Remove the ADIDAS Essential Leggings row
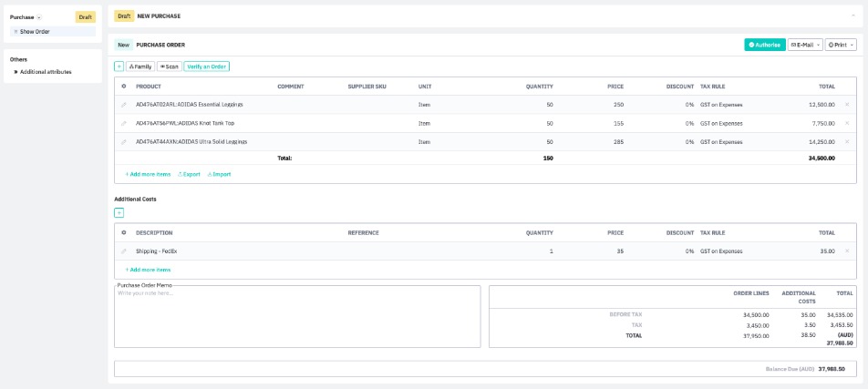The width and height of the screenshot is (868, 389). [847, 105]
